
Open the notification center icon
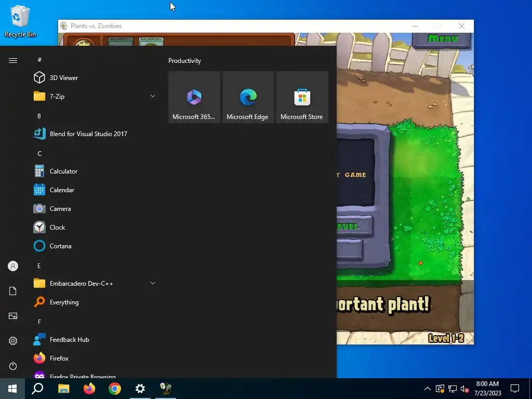515,389
